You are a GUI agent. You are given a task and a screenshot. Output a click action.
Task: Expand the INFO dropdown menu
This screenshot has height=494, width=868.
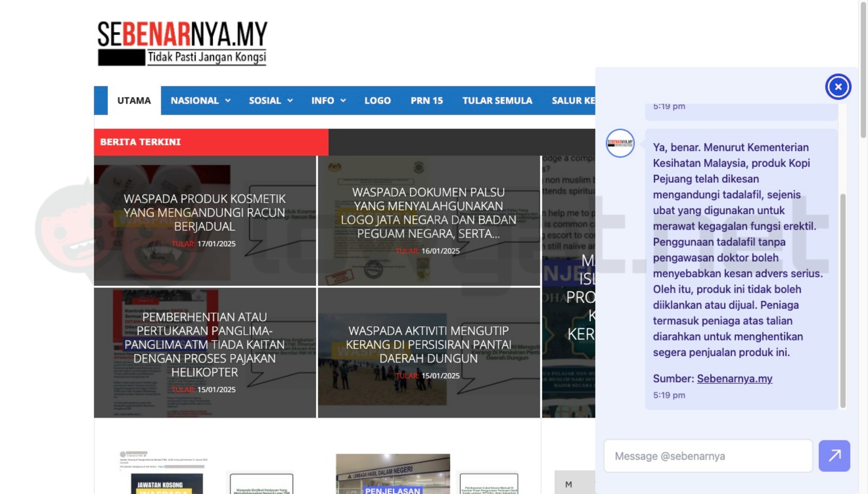pyautogui.click(x=328, y=100)
